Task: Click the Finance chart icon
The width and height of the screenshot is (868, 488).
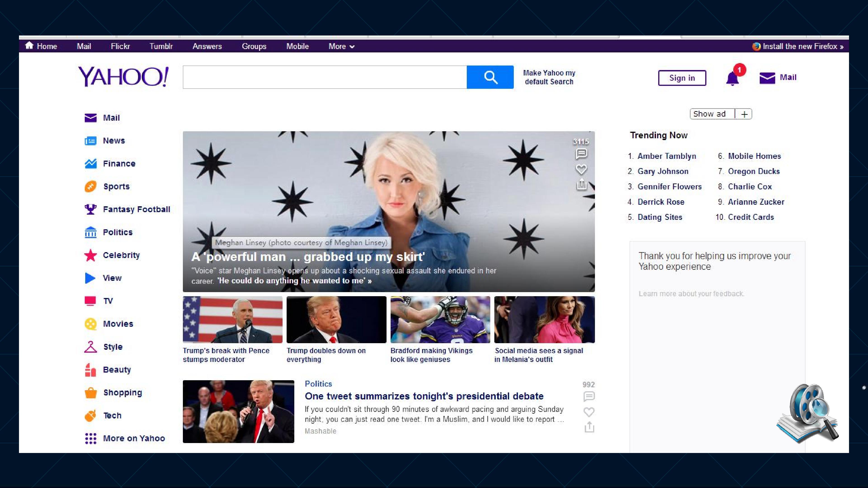Action: 90,163
